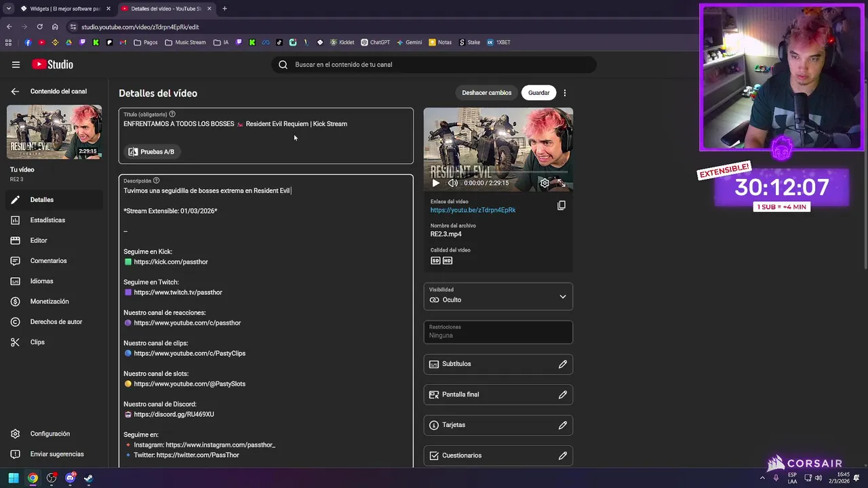Click the Restricciones field showing Ninguna
This screenshot has width=868, height=488.
[498, 331]
